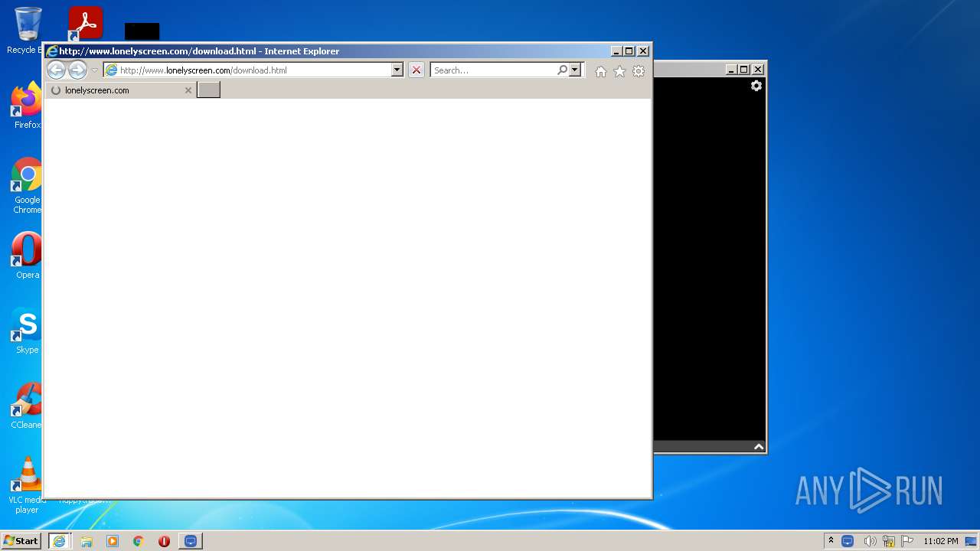Expand the address bar autocomplete dropdown
980x551 pixels.
(397, 70)
